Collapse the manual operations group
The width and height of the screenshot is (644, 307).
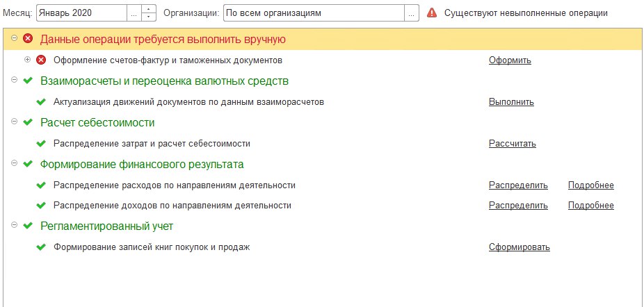pos(15,38)
